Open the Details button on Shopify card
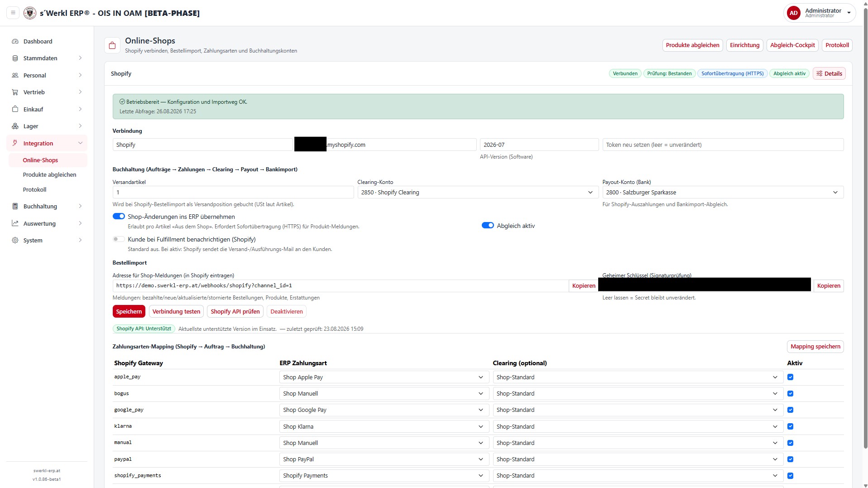Viewport: 868px width, 488px height. click(829, 73)
